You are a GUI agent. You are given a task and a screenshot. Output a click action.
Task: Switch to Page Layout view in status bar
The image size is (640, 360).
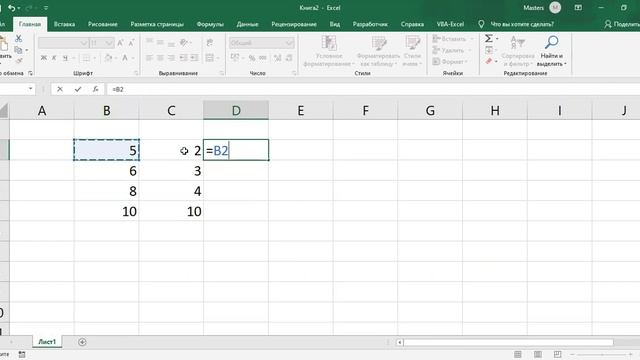pos(538,354)
